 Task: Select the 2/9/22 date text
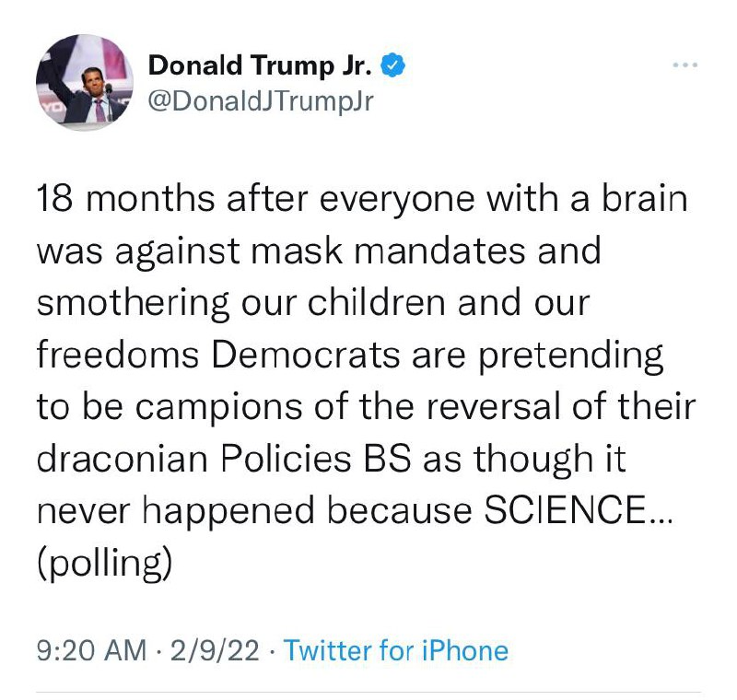coord(215,650)
